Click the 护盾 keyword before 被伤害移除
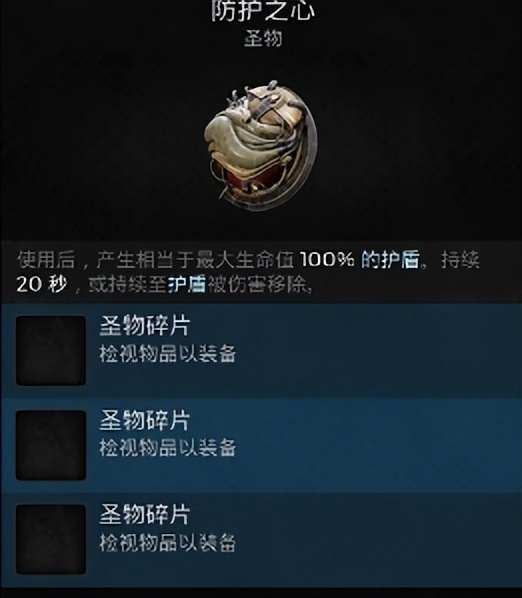This screenshot has height=598, width=522. tap(187, 284)
